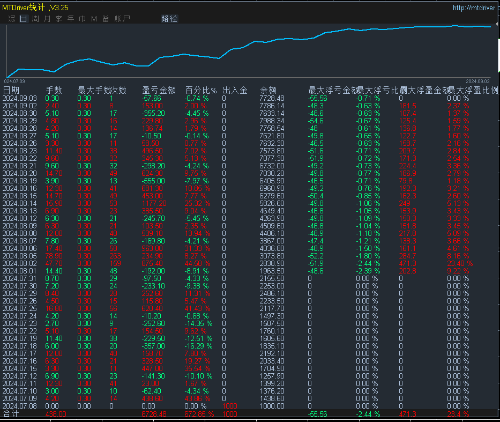500x422 pixels.
Task: Switch to the 日 (daily) statistics tab
Action: pyautogui.click(x=23, y=19)
